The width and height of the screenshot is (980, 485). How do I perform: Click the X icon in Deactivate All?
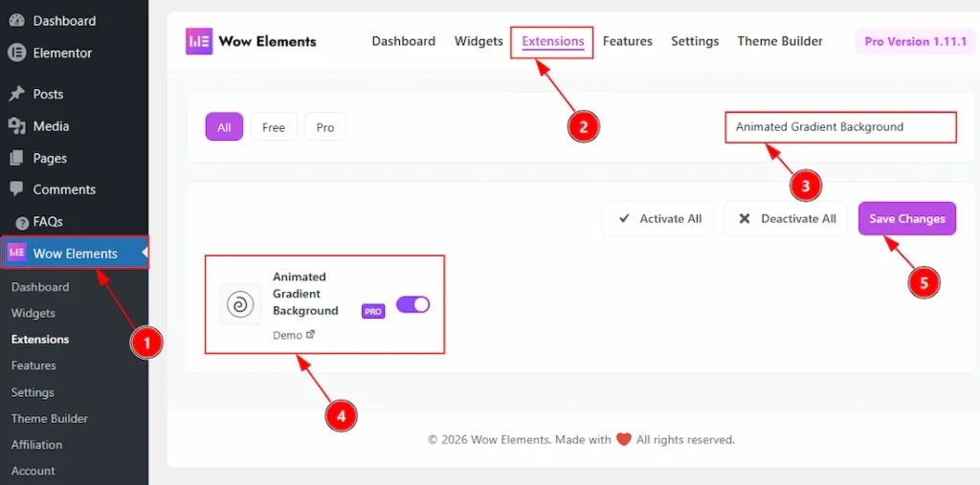click(745, 219)
